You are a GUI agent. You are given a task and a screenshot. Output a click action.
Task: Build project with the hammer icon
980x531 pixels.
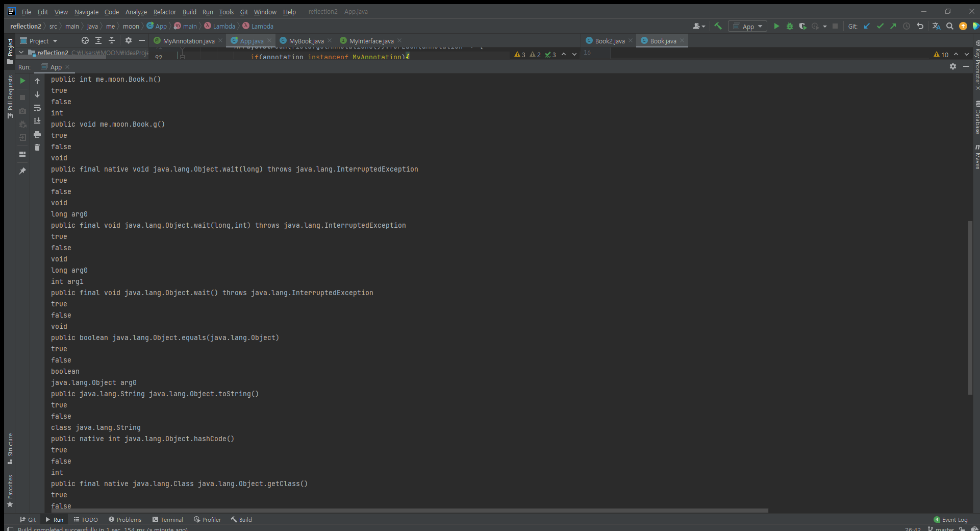tap(718, 26)
